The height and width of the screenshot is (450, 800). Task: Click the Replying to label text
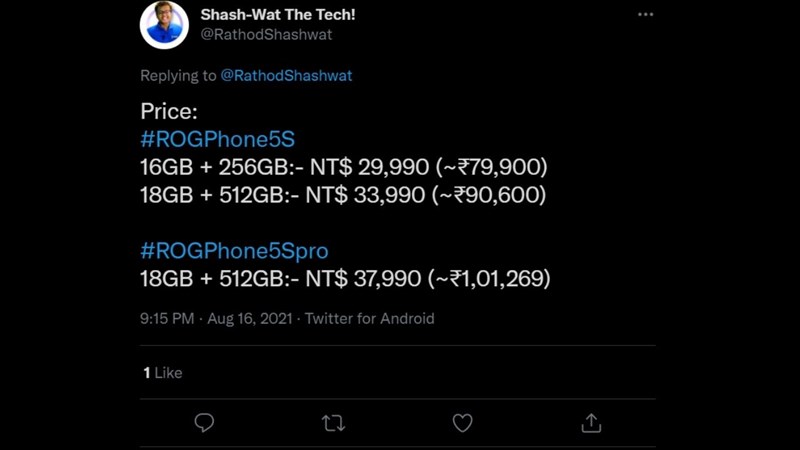(x=178, y=76)
